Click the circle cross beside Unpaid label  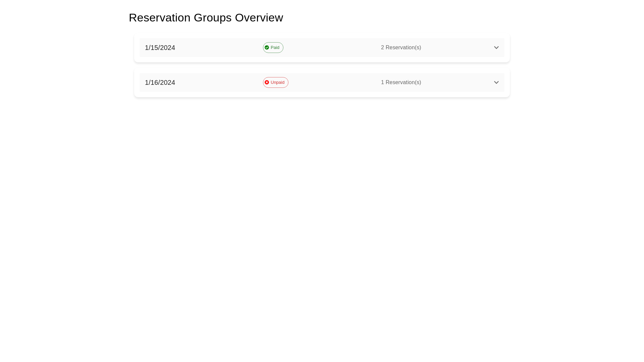click(x=267, y=82)
